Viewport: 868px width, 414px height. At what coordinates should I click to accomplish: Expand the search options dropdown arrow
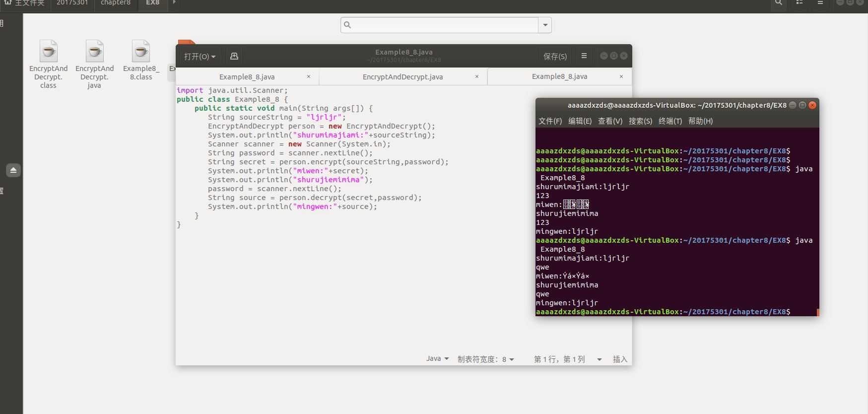click(545, 25)
